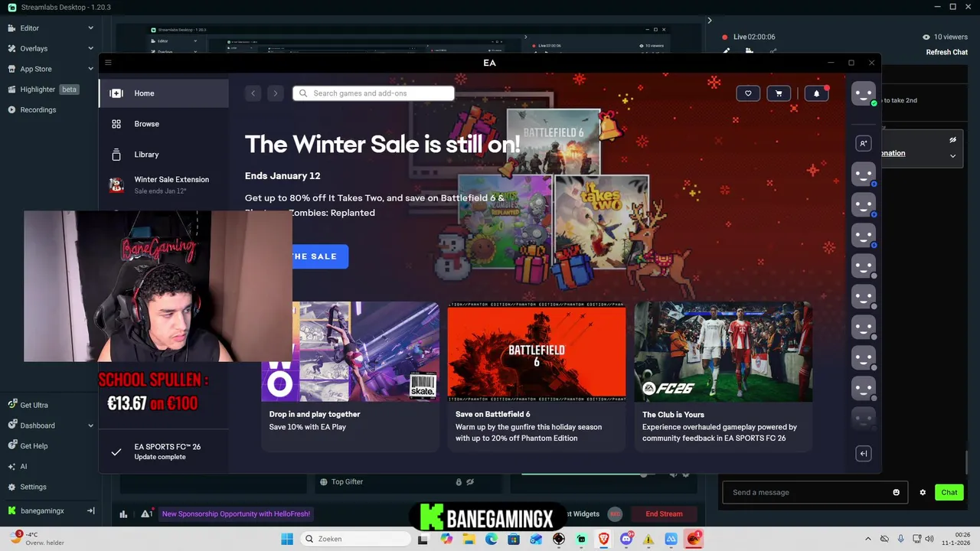
Task: Collapse the EA friends sidebar
Action: click(x=863, y=454)
